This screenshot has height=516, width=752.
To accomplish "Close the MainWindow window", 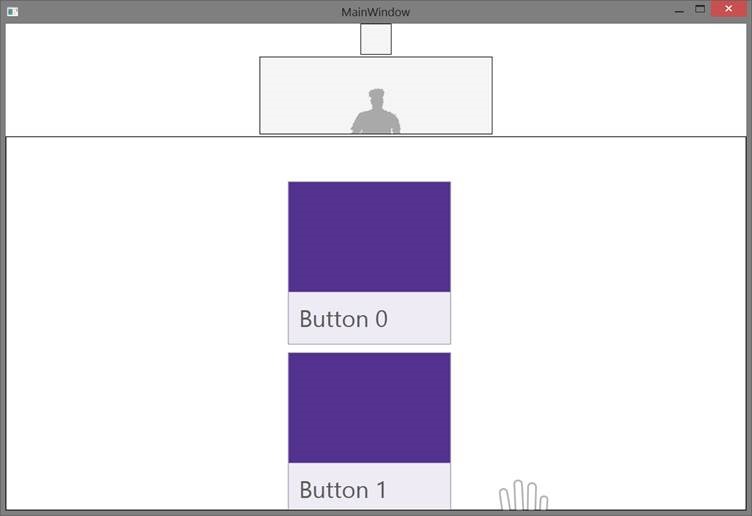I will [x=729, y=10].
